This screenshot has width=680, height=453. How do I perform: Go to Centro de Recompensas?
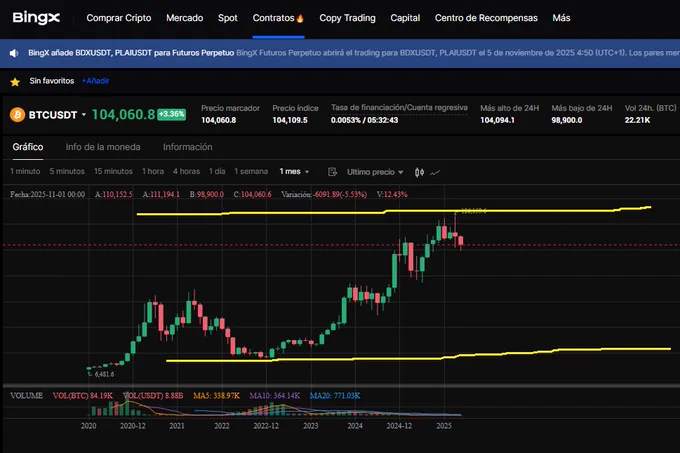tap(486, 18)
